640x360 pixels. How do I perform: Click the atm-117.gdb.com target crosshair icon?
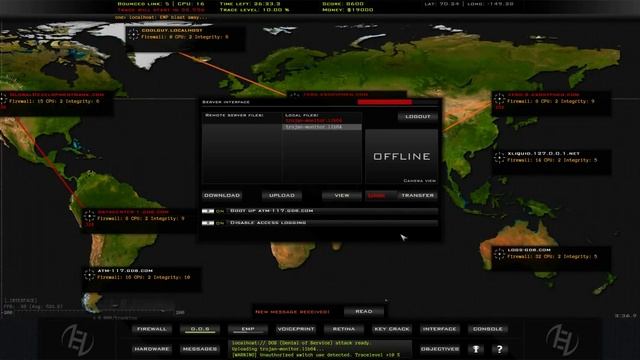[x=89, y=275]
